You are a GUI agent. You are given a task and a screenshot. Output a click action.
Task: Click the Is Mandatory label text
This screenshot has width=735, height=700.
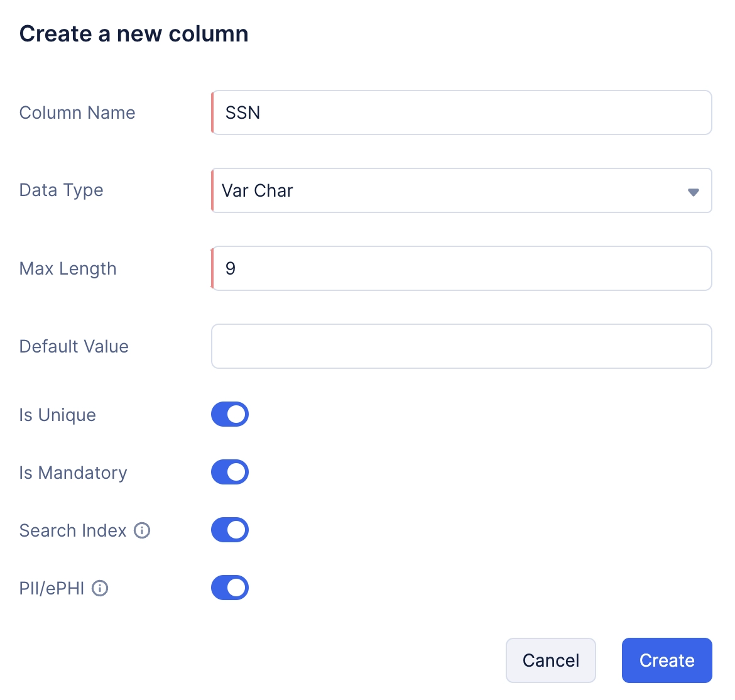click(x=73, y=473)
